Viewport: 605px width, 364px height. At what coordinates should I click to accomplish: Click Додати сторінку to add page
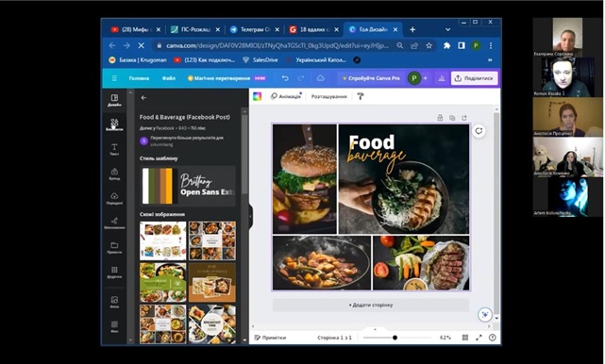click(x=371, y=305)
